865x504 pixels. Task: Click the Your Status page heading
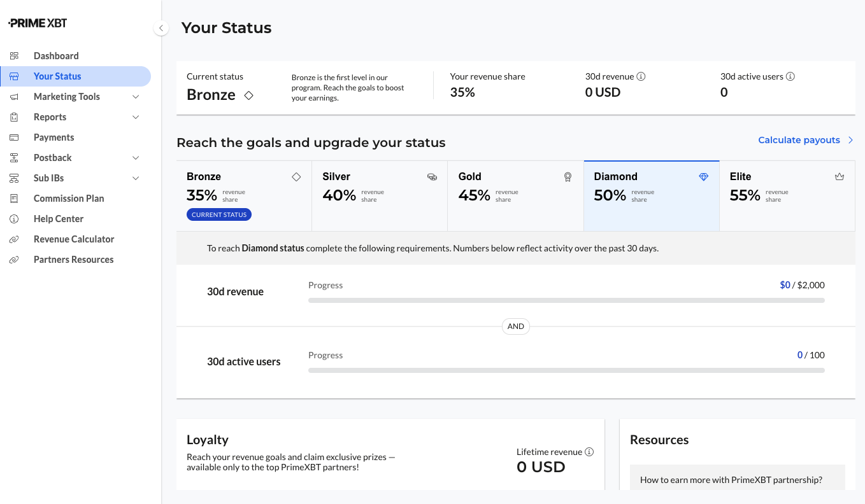coord(226,28)
